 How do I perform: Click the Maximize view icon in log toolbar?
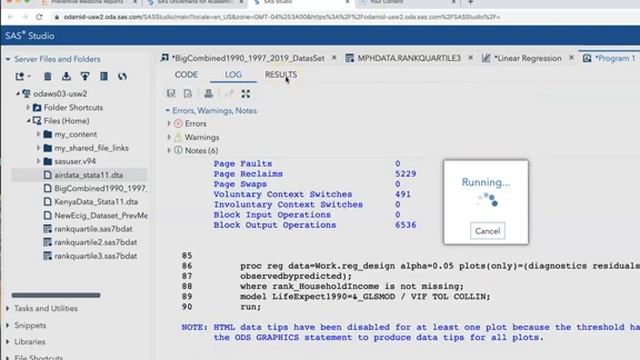[245, 93]
